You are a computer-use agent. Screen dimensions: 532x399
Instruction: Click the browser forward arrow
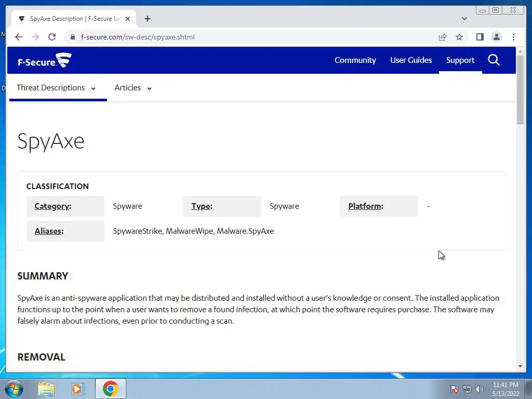35,37
